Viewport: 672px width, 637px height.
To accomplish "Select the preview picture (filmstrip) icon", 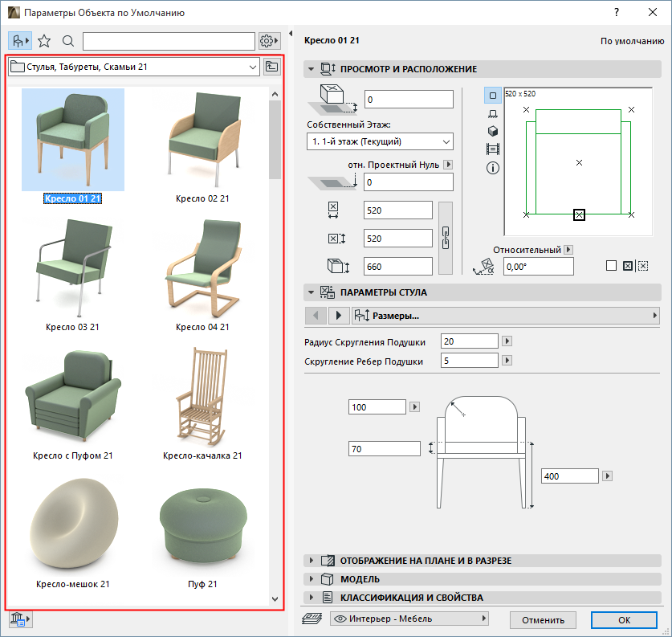I will click(x=493, y=149).
